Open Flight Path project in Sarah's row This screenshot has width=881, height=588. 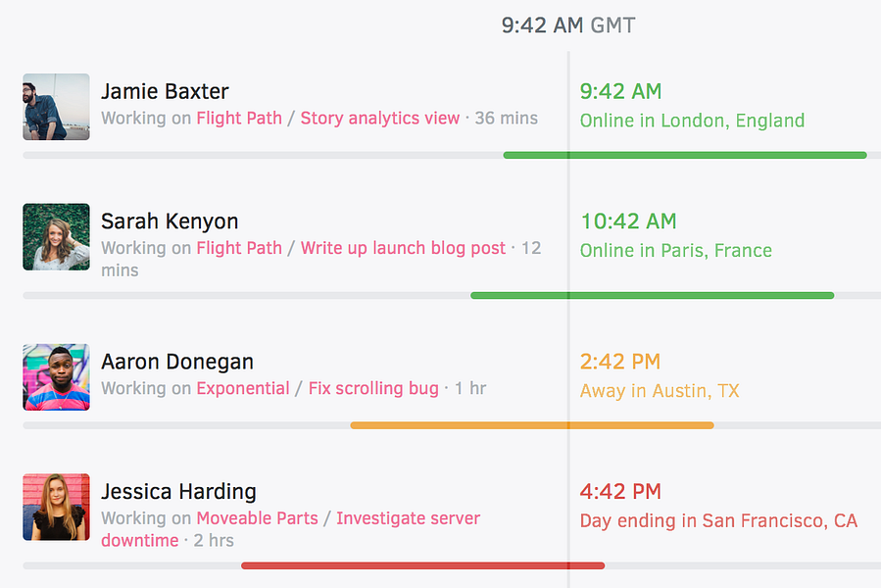239,249
